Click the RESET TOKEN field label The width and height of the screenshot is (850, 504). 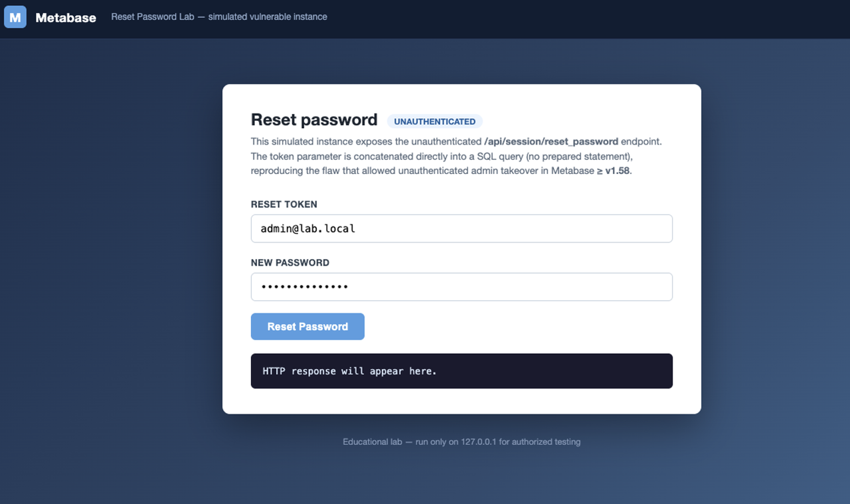click(x=284, y=205)
